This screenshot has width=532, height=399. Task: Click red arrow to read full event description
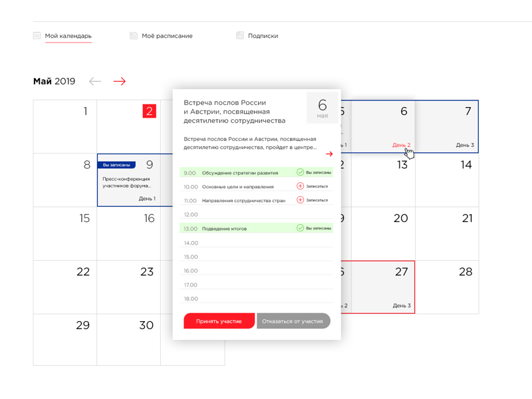(x=329, y=154)
